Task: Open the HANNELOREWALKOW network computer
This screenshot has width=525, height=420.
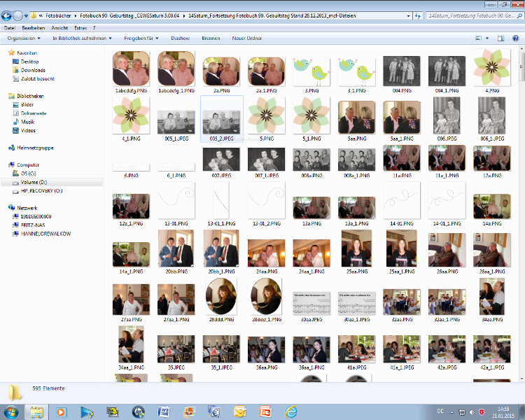Action: click(x=45, y=234)
